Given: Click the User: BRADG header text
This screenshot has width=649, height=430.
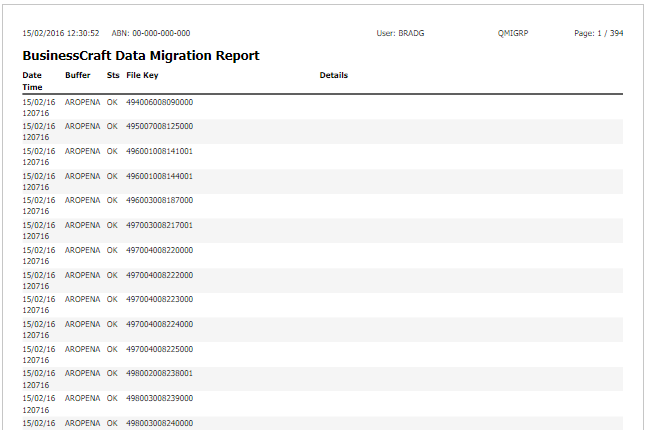Looking at the screenshot, I should coord(400,33).
